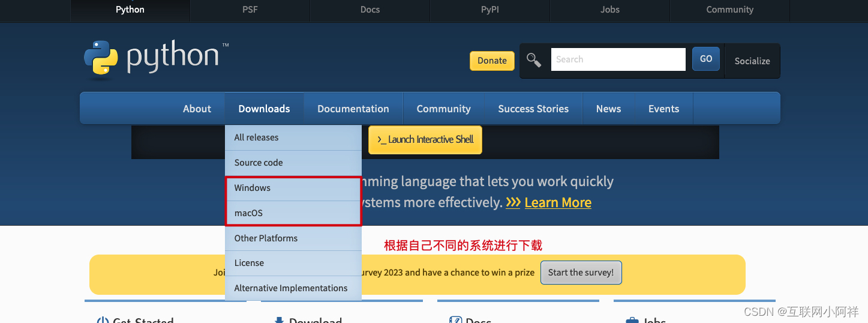Viewport: 868px width, 323px height.
Task: Open the Socialize menu
Action: coord(752,61)
